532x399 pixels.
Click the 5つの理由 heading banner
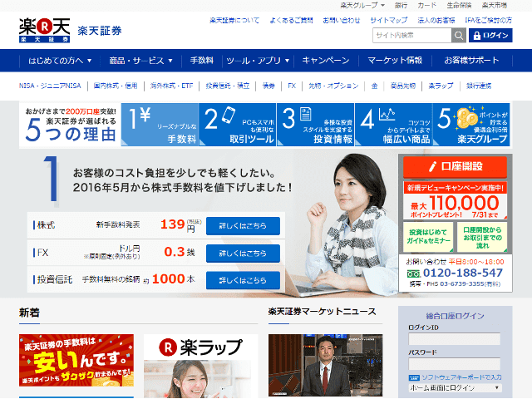coord(70,125)
